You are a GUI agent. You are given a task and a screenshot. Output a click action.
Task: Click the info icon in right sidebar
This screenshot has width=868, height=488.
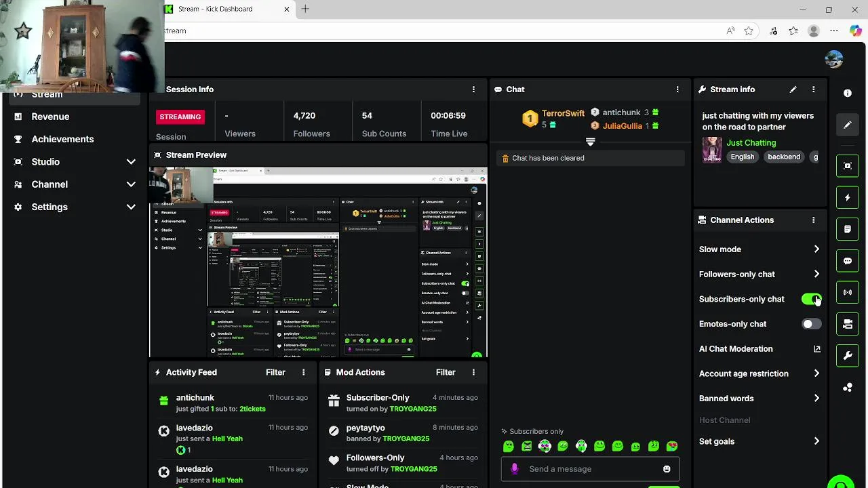point(848,94)
